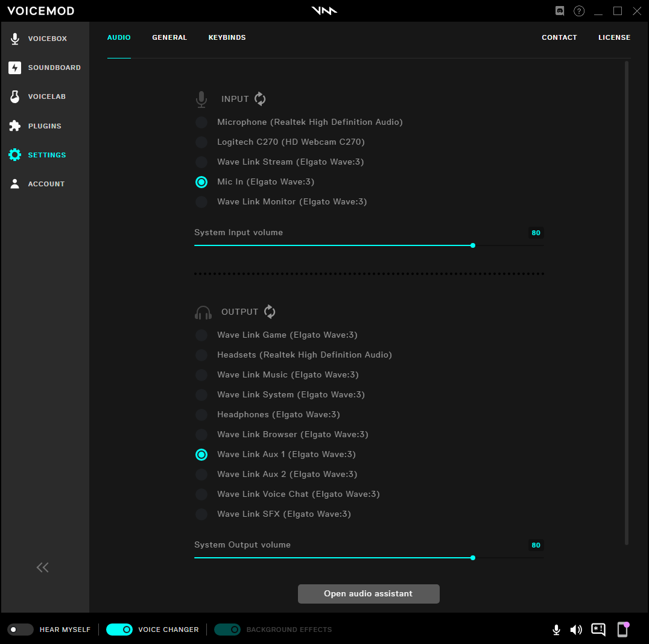Refresh the input device list
This screenshot has height=644, width=649.
pos(260,99)
